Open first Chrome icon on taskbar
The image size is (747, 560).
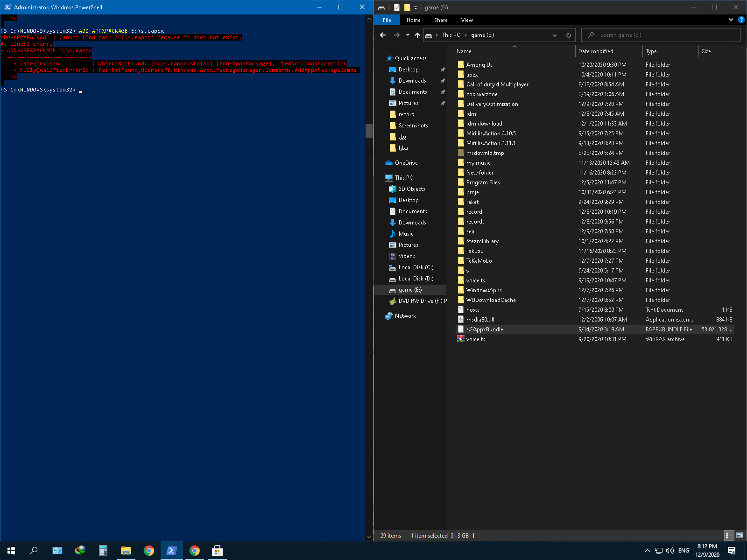click(x=148, y=551)
